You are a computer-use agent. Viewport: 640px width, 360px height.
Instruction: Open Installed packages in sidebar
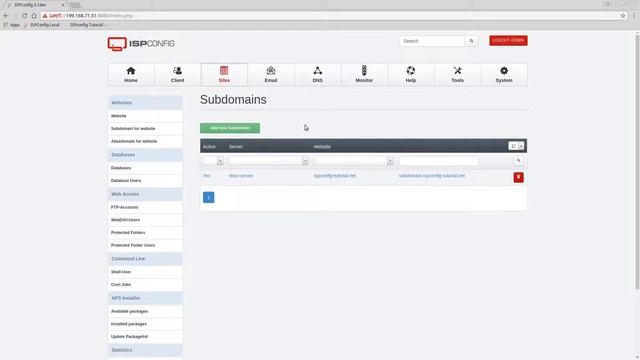point(145,324)
